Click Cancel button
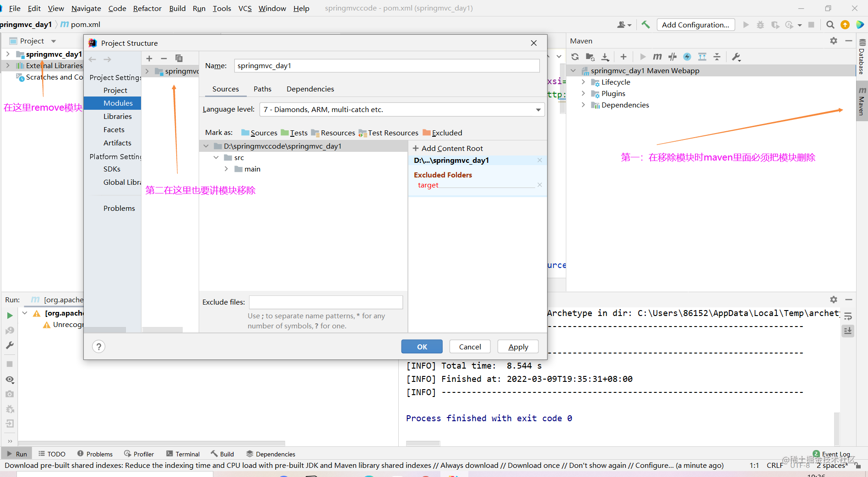The image size is (868, 477). point(470,347)
